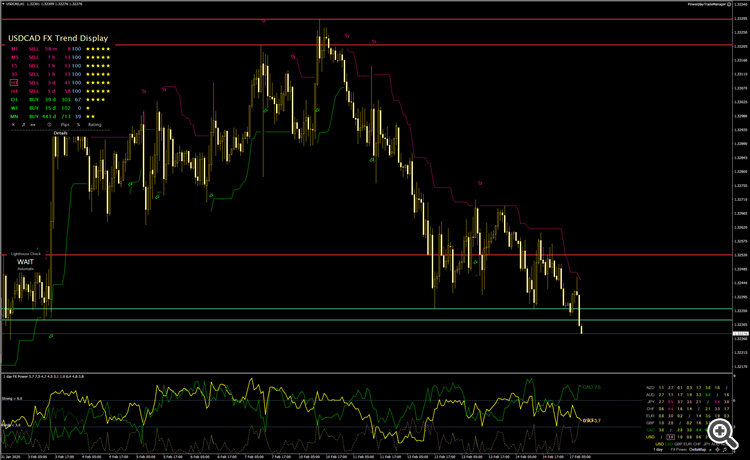Click the NZD row label in currency matrix
Image resolution: width=750 pixels, height=460 pixels.
coord(651,388)
